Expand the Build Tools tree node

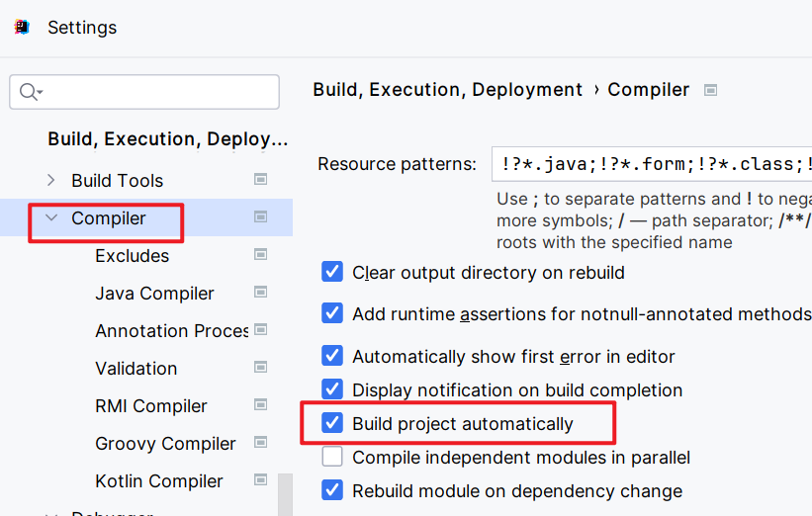(x=51, y=181)
